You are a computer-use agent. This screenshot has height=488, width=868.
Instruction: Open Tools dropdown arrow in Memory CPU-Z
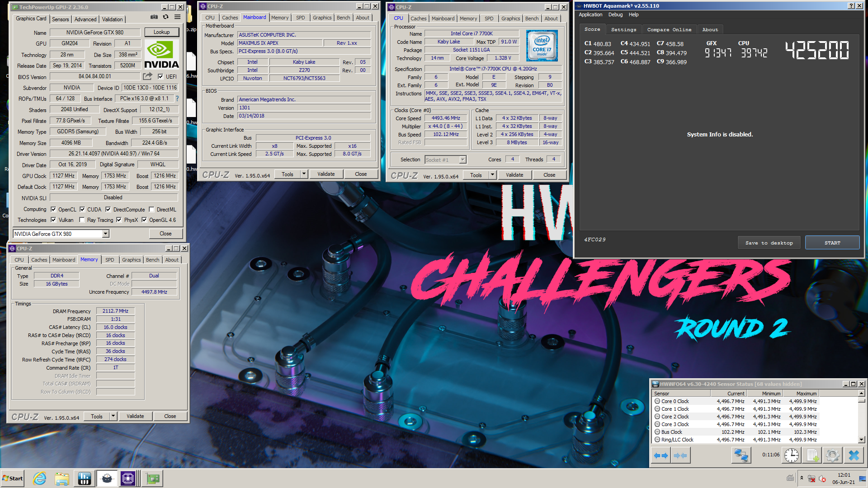click(113, 416)
